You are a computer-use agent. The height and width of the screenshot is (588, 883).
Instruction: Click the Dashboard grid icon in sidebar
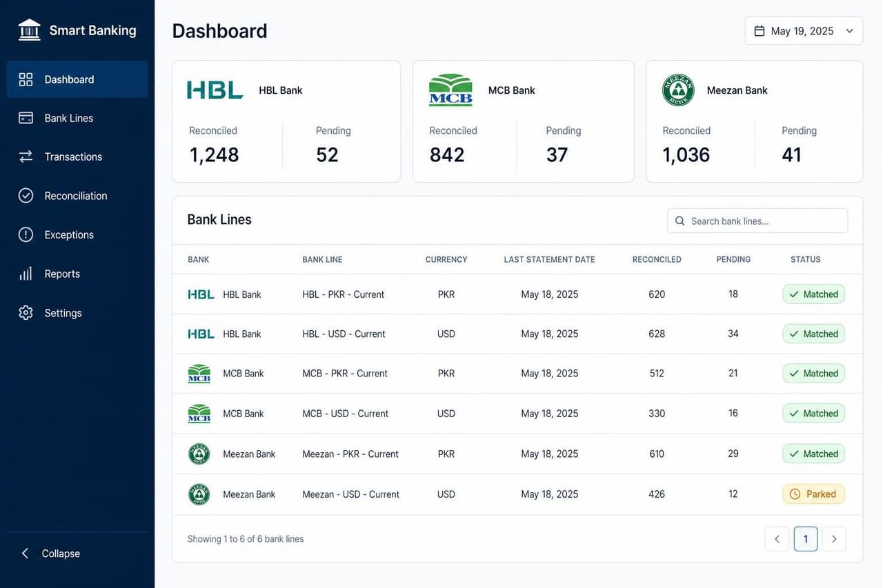[26, 79]
